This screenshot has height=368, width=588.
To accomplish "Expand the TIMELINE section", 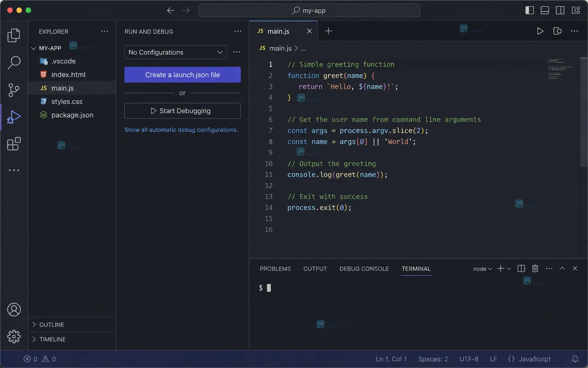I will pyautogui.click(x=72, y=339).
